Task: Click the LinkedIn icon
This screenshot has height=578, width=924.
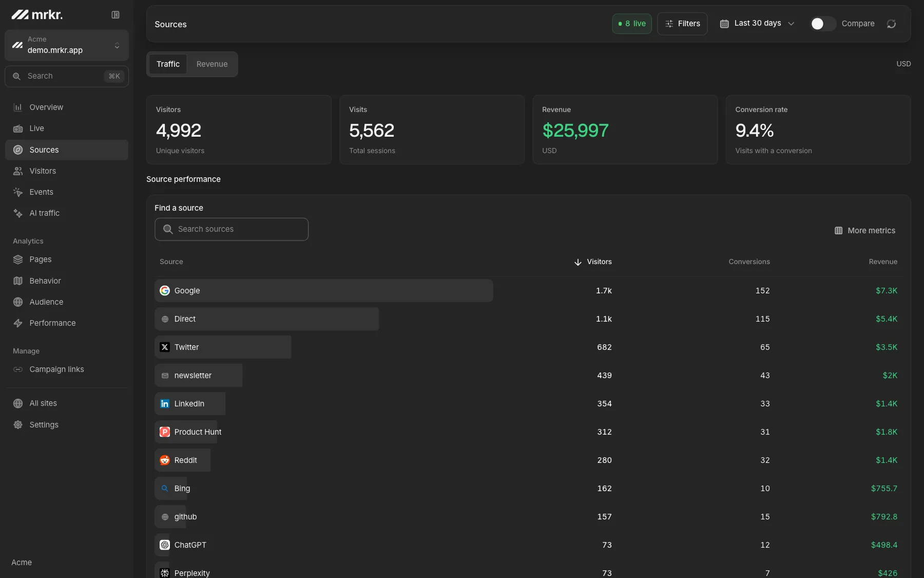Action: pyautogui.click(x=165, y=404)
